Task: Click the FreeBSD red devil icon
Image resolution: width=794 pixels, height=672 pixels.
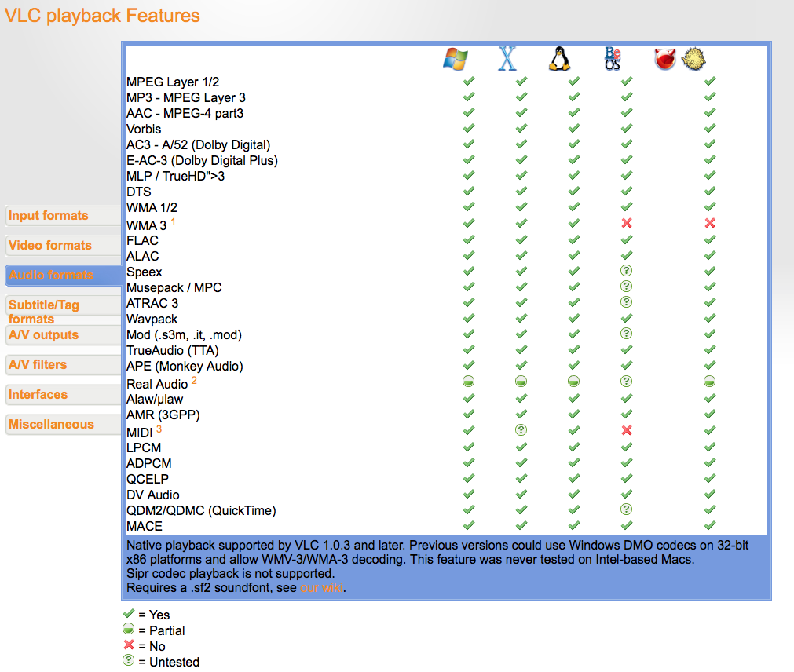Action: coord(665,59)
